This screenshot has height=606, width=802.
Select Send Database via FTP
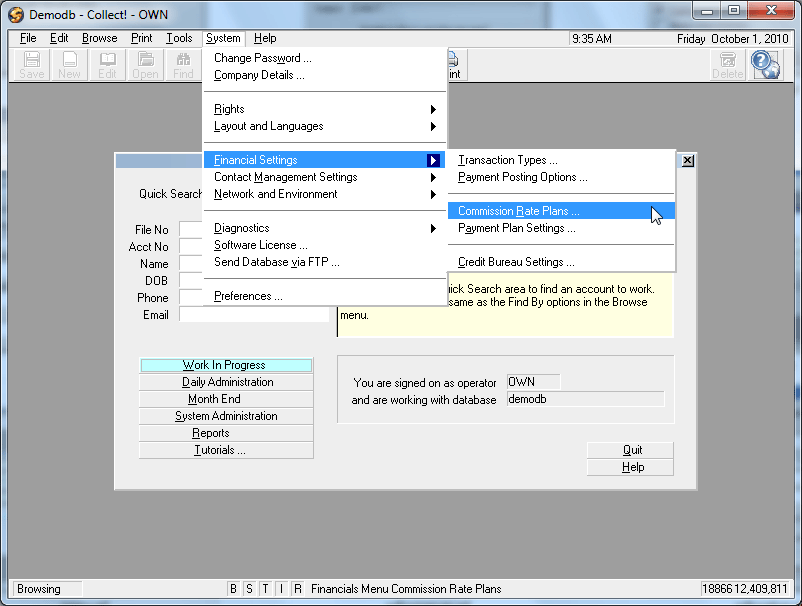coord(325,262)
